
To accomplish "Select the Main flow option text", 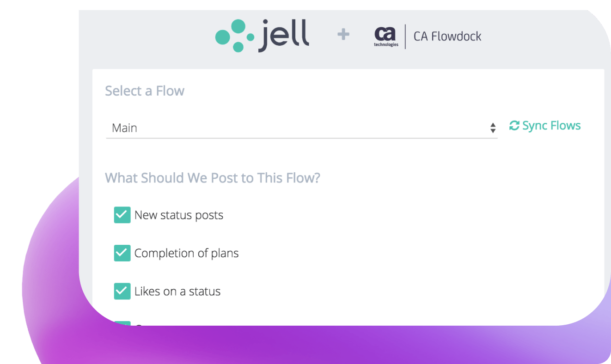I will pos(124,128).
